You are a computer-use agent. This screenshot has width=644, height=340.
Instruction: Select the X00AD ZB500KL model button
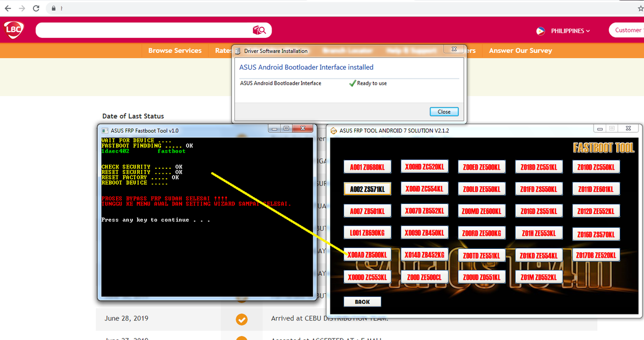click(x=367, y=255)
